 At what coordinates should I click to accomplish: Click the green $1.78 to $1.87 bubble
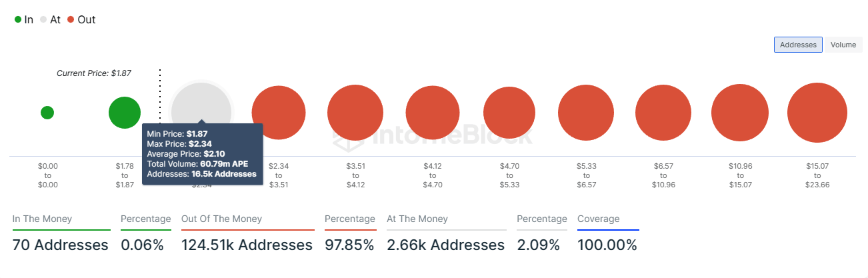pos(124,113)
